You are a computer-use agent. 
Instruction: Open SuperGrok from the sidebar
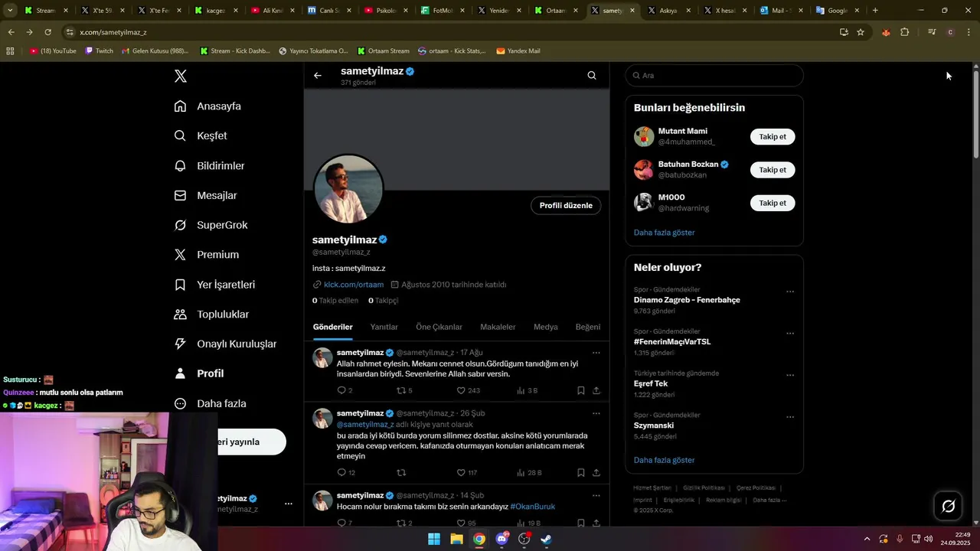[211, 225]
